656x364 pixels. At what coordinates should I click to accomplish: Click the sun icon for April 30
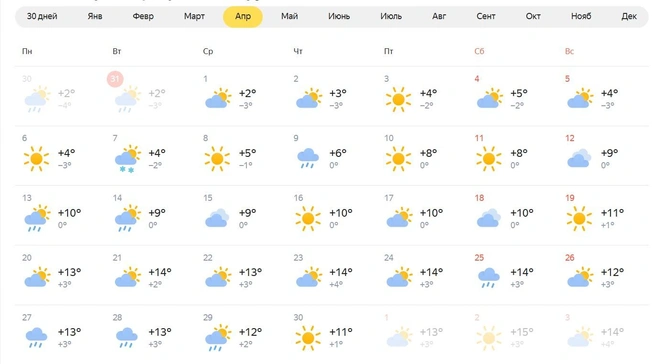[308, 338]
